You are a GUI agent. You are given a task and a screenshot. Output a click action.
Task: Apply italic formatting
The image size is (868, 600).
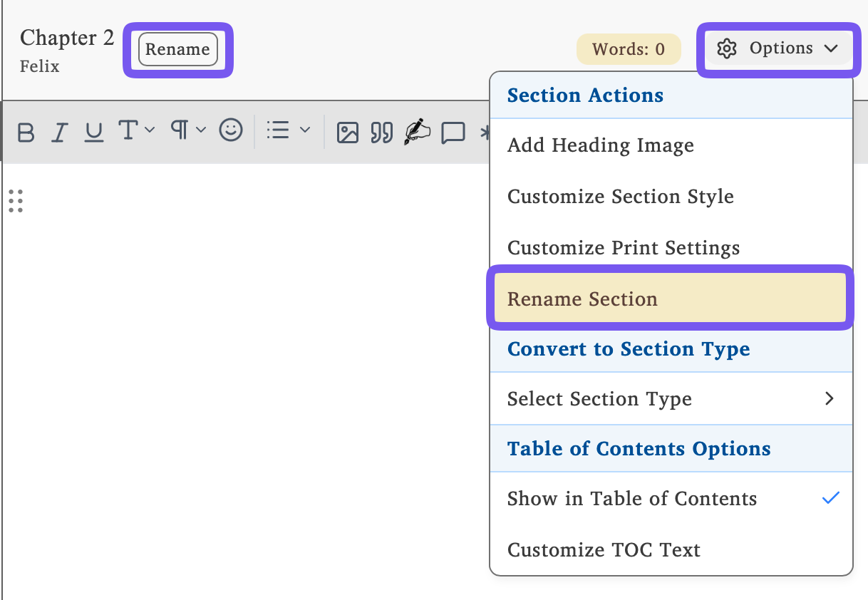60,133
